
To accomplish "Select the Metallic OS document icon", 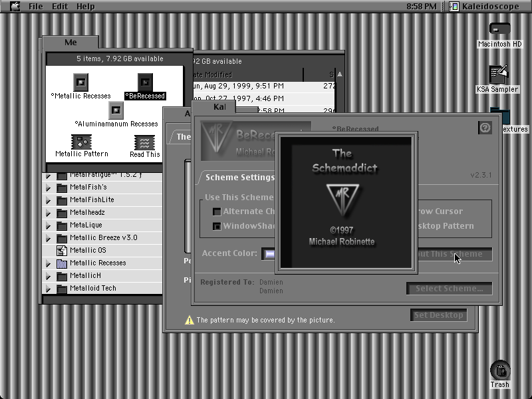I will pos(61,251).
